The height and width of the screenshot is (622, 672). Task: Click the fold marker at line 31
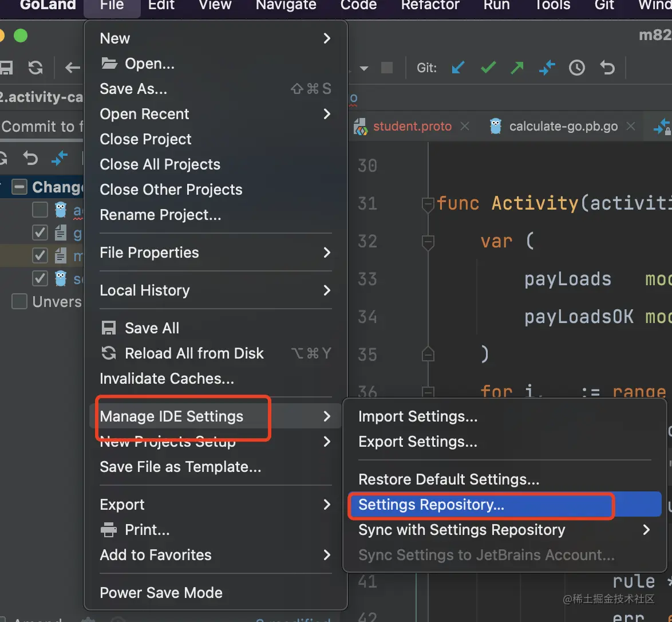pyautogui.click(x=428, y=204)
